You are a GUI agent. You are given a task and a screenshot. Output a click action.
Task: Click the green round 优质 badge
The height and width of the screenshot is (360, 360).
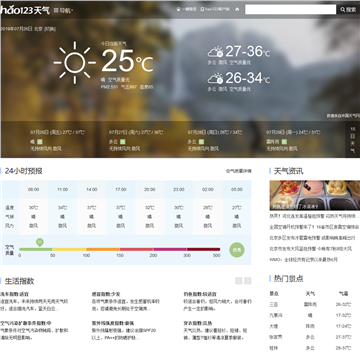pyautogui.click(x=237, y=250)
